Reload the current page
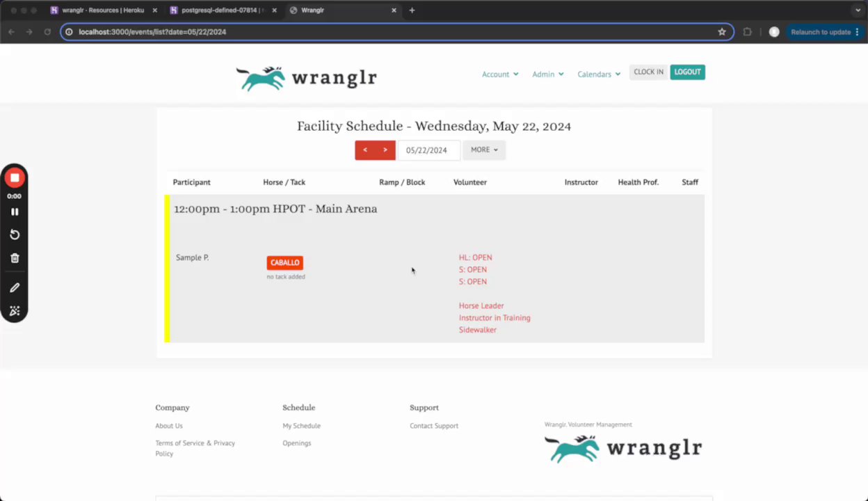 click(47, 32)
